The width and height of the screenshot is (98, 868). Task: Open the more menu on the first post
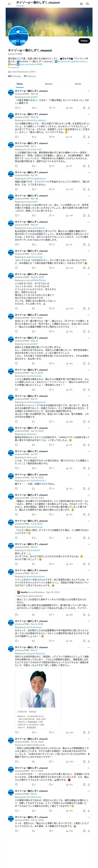pyautogui.click(x=89, y=91)
